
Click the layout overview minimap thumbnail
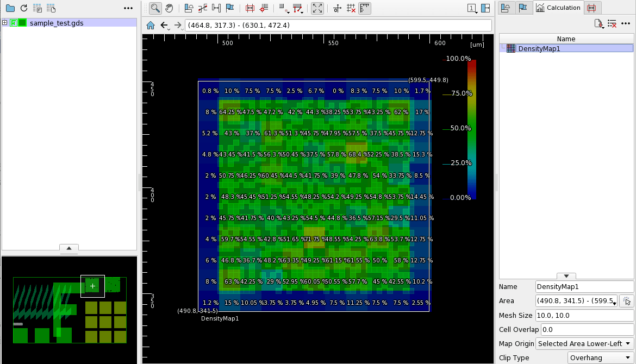pyautogui.click(x=70, y=310)
